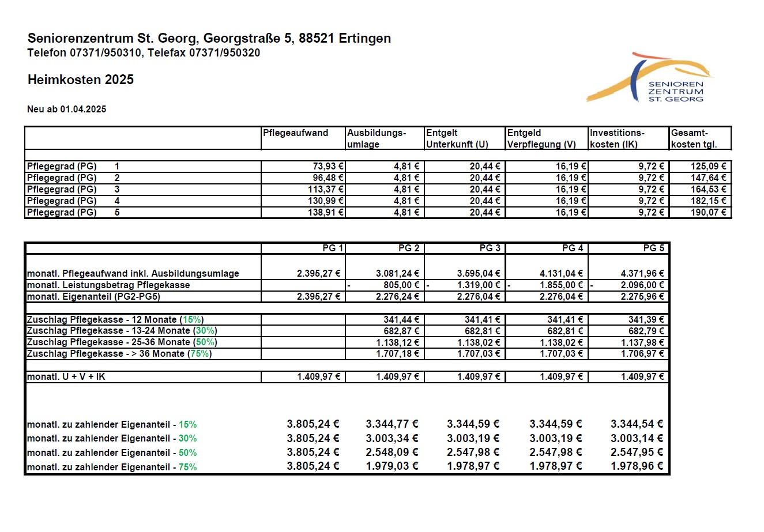This screenshot has height=532, width=764.
Task: Click the Pflegeaufwand value 138,91 €
Action: (326, 213)
